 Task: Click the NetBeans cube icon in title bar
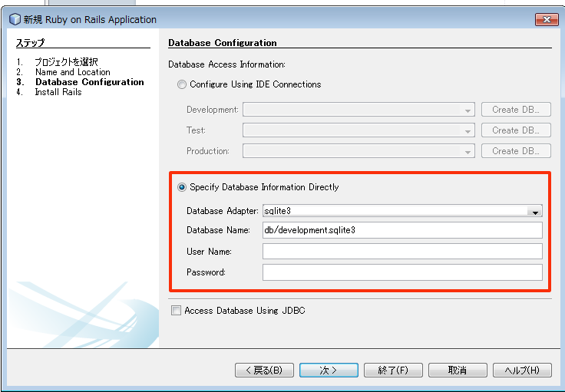coord(15,19)
